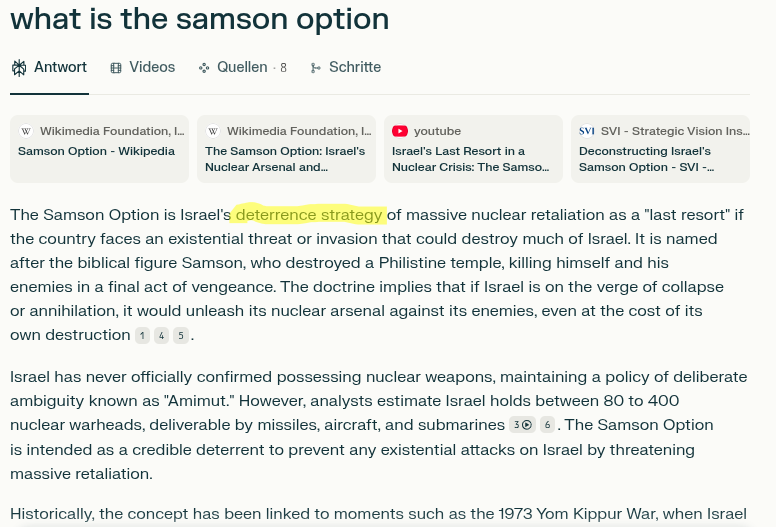Click the Videos film-grid icon
The height and width of the screenshot is (527, 776).
(x=116, y=68)
